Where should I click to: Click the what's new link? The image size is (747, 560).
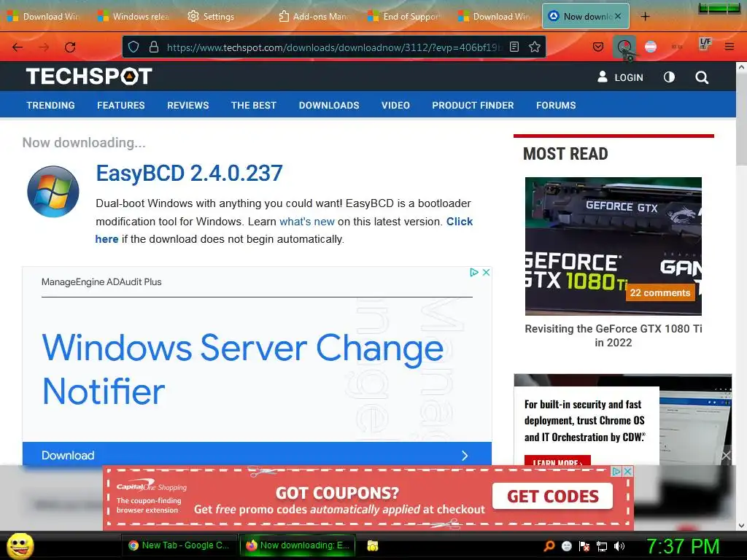307,222
